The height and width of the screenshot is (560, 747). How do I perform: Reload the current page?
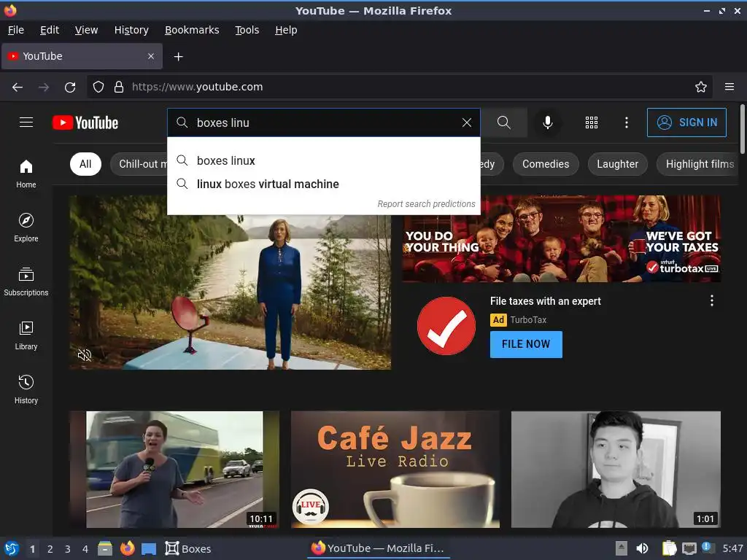70,87
